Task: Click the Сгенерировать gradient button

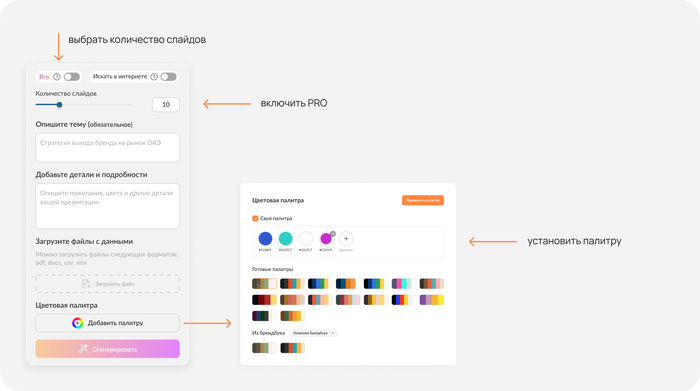Action: [108, 349]
